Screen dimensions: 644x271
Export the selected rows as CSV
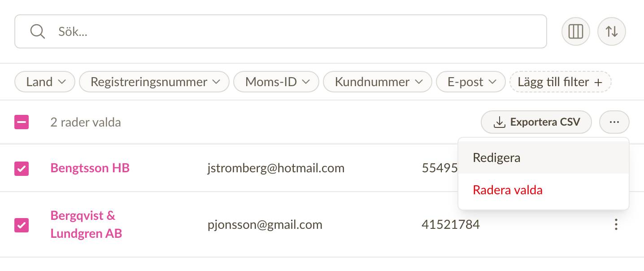[536, 122]
